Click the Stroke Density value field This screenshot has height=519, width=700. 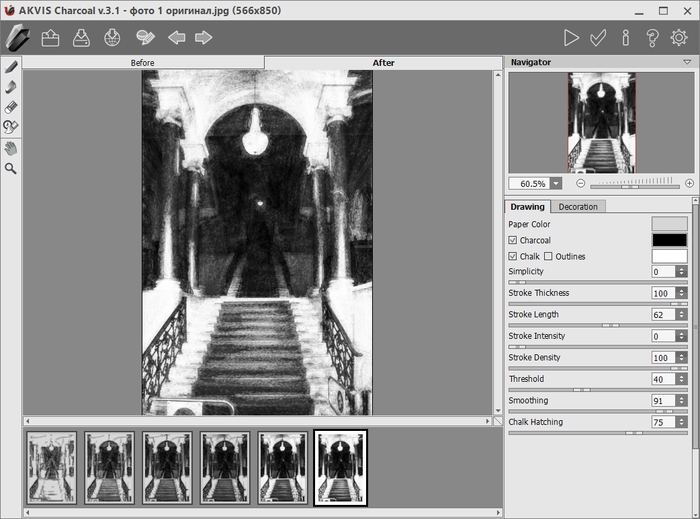tap(664, 357)
